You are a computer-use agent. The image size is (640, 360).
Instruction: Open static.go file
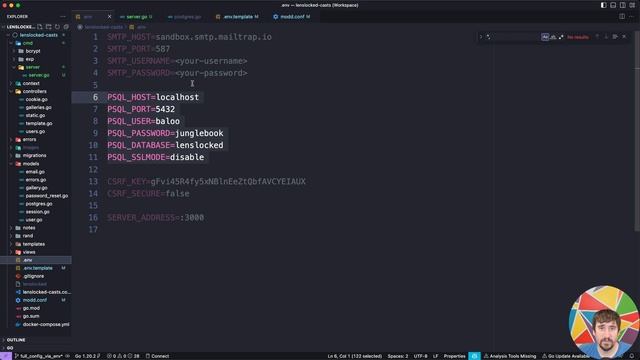coord(36,116)
